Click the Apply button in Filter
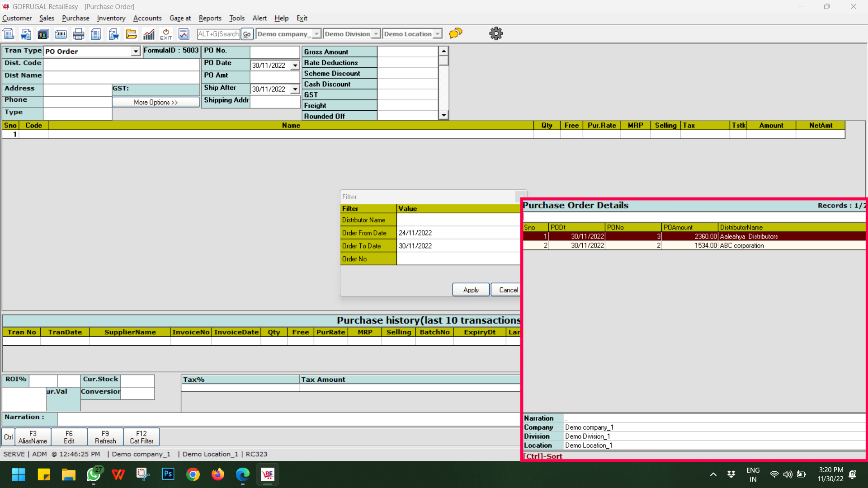The height and width of the screenshot is (488, 868). pyautogui.click(x=471, y=290)
